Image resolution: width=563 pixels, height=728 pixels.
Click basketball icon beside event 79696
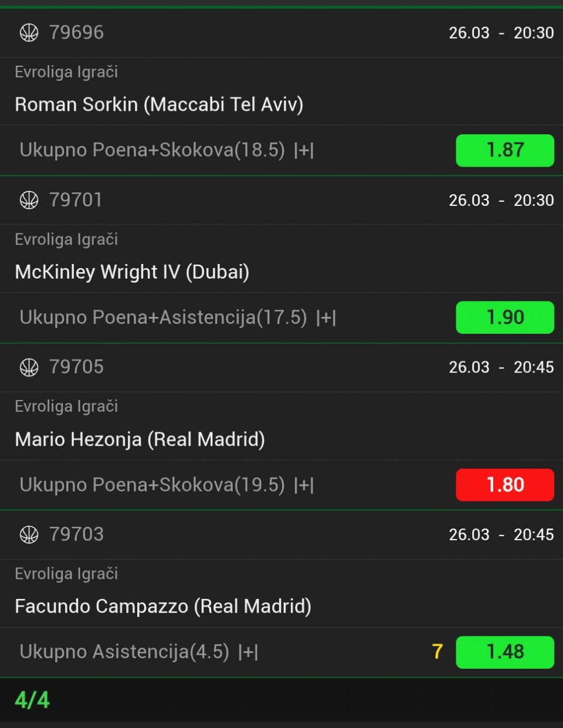pos(29,33)
